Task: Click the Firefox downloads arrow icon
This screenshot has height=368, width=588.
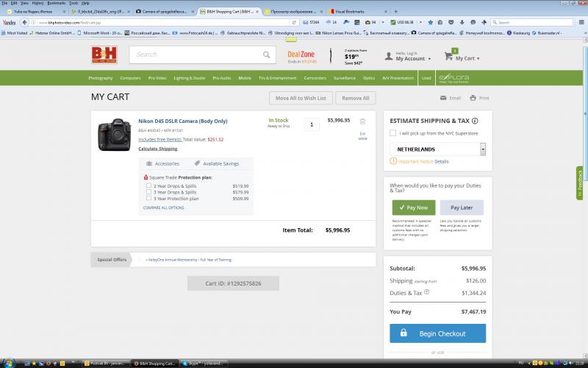Action: (x=462, y=23)
